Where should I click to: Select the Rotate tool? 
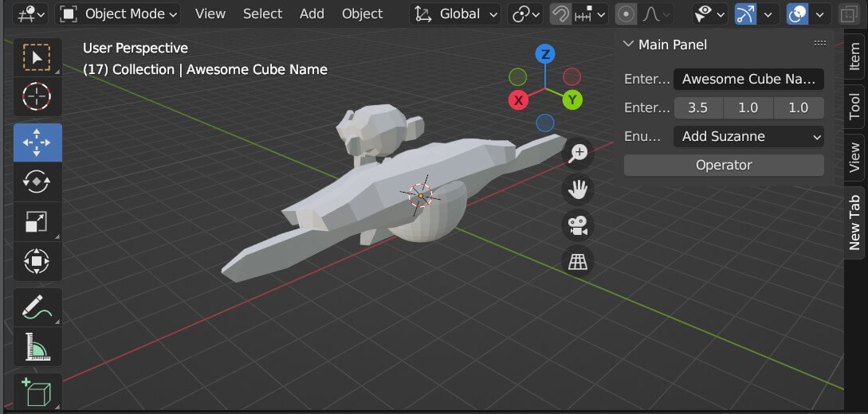pyautogui.click(x=37, y=182)
